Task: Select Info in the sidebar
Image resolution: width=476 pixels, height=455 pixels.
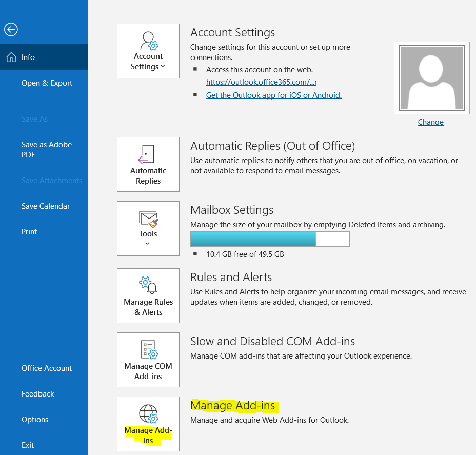Action: point(44,57)
